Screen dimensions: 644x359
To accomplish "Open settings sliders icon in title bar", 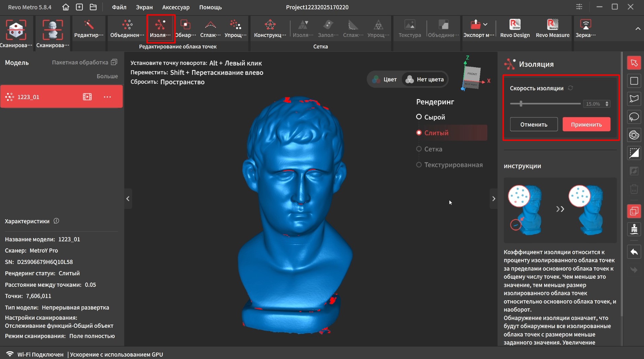I will point(579,7).
